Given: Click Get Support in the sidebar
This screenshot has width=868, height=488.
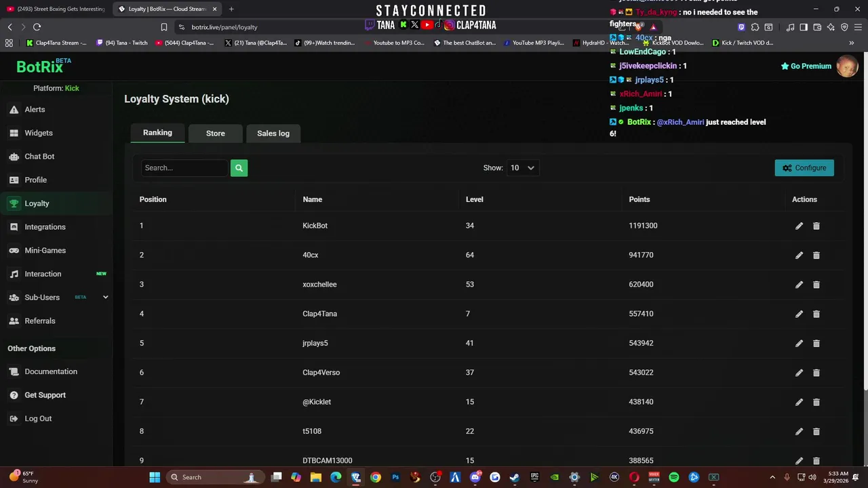Looking at the screenshot, I should [x=45, y=395].
